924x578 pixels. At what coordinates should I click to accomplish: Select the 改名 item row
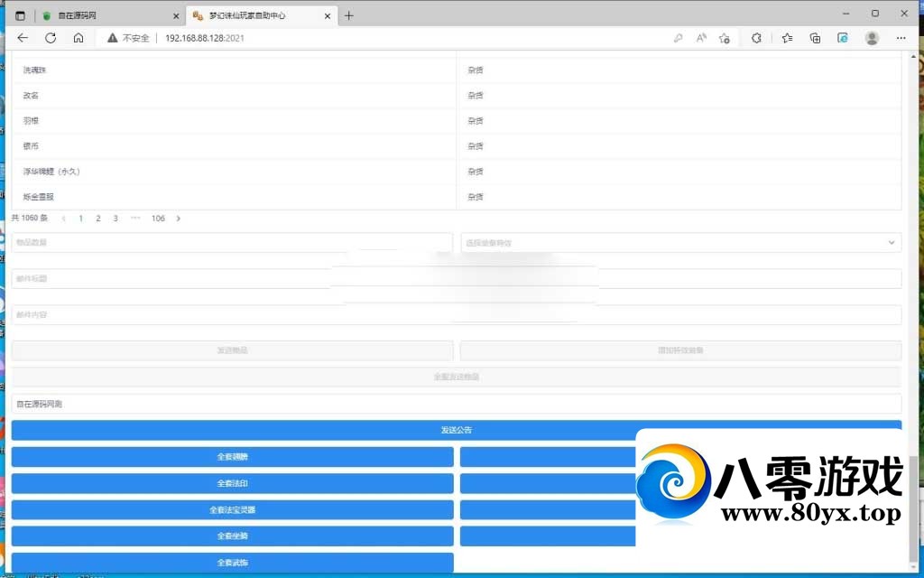[x=456, y=96]
